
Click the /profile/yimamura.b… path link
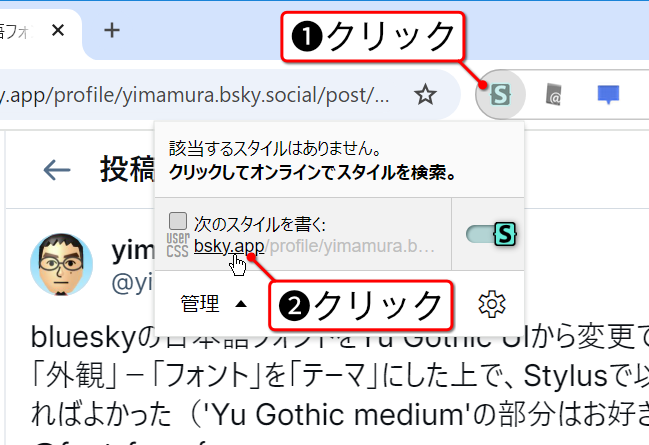point(350,246)
